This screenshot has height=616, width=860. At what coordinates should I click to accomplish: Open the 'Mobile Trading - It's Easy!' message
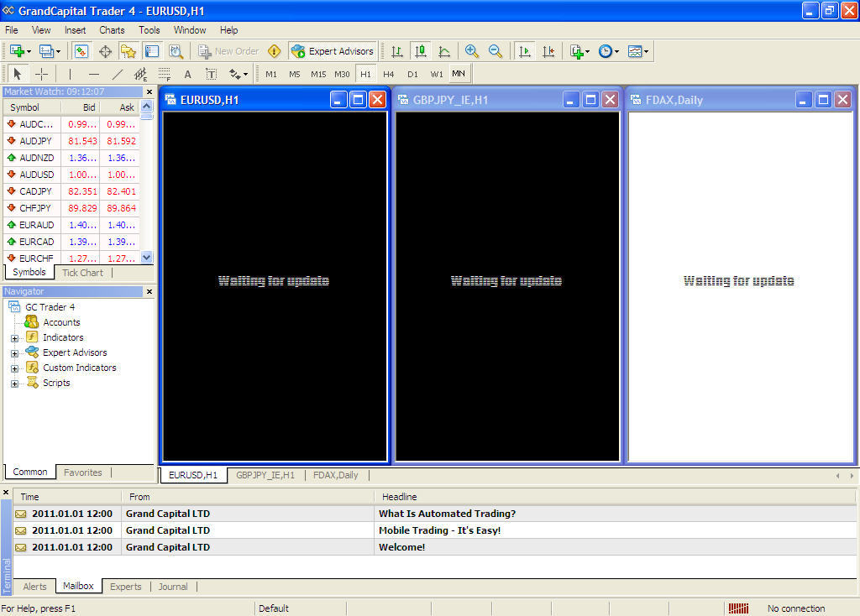[439, 530]
